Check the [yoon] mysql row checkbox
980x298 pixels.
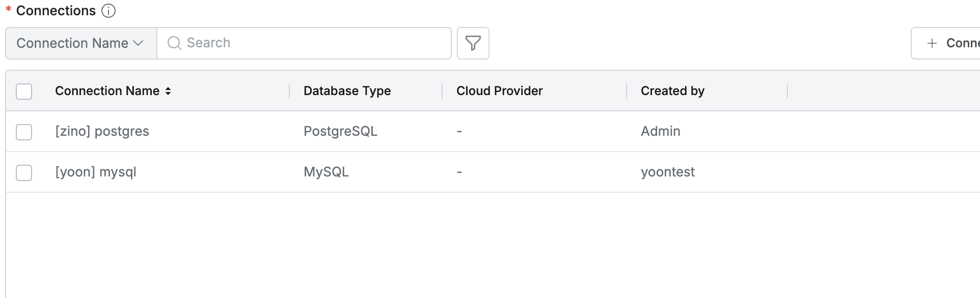click(24, 173)
